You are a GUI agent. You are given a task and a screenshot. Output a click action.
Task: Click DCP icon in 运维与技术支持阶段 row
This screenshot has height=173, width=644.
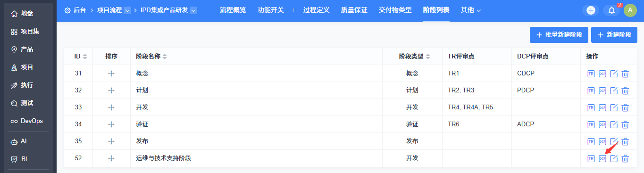[602, 158]
